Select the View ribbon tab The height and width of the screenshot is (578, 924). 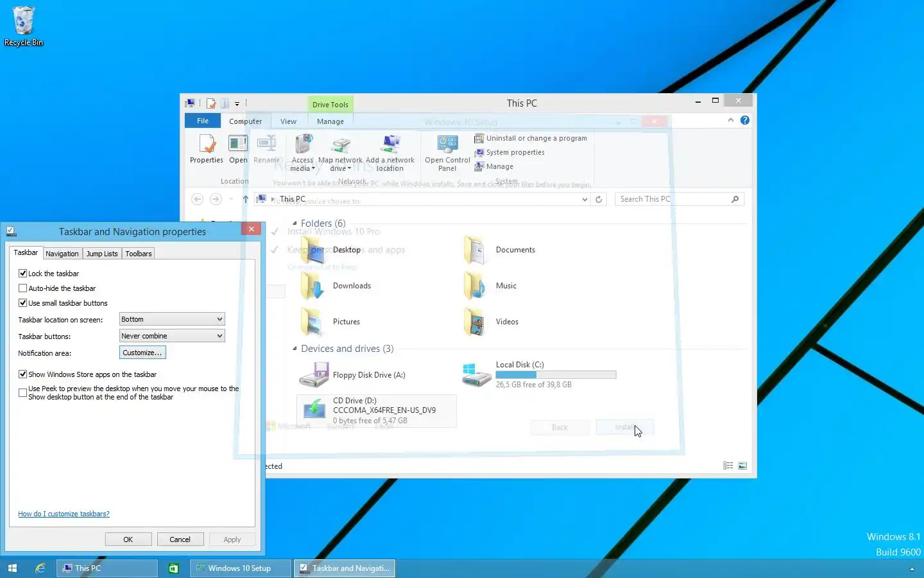pos(288,121)
